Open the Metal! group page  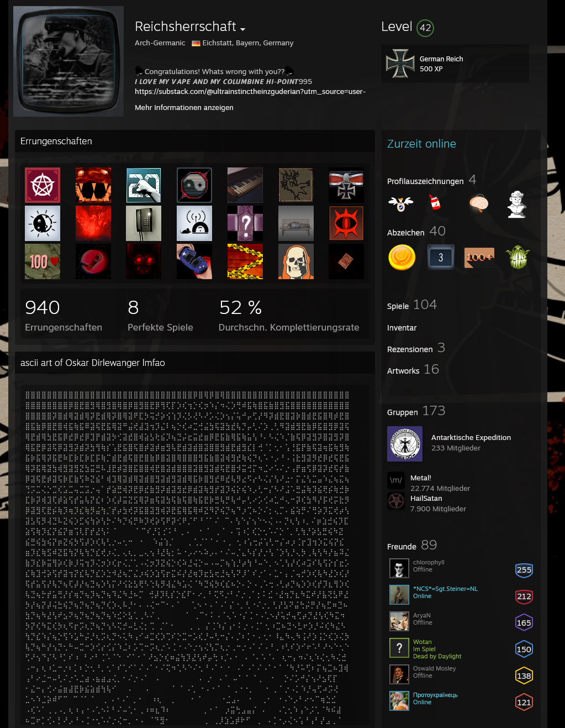click(x=420, y=478)
